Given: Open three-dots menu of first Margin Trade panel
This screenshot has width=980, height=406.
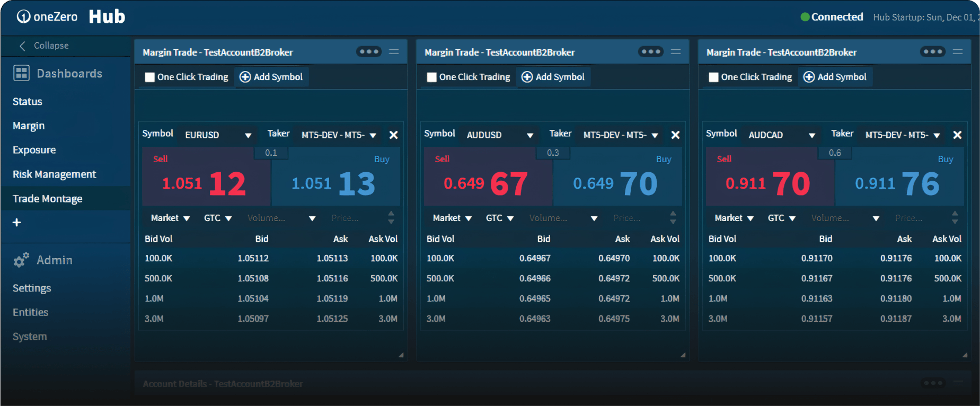Looking at the screenshot, I should [368, 52].
